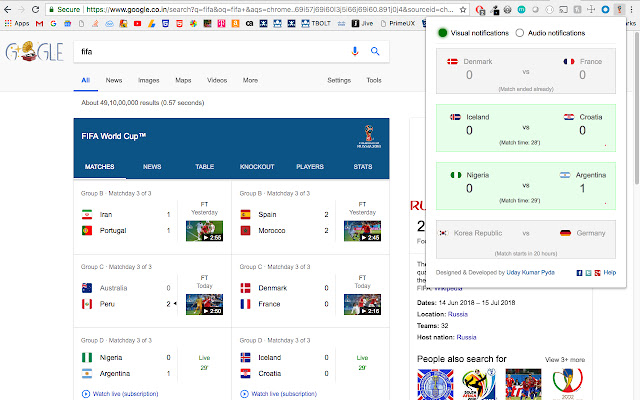The height and width of the screenshot is (400, 640).
Task: Open the CSS3 shield bookmark
Action: [165, 24]
